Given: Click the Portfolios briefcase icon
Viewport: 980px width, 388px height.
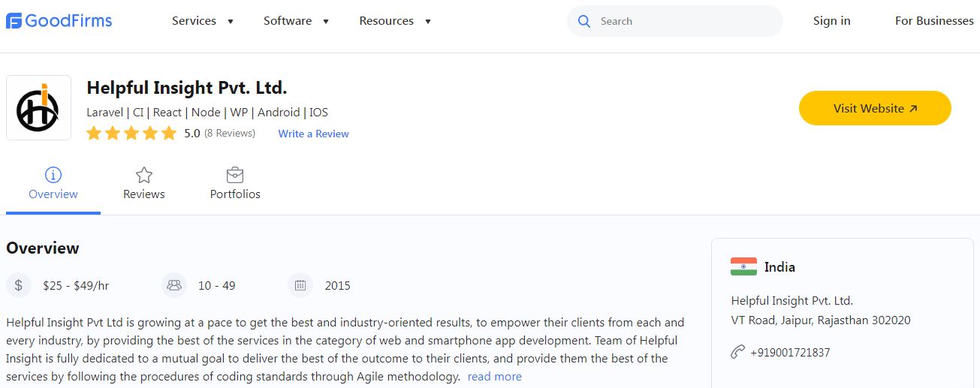Looking at the screenshot, I should tap(235, 175).
